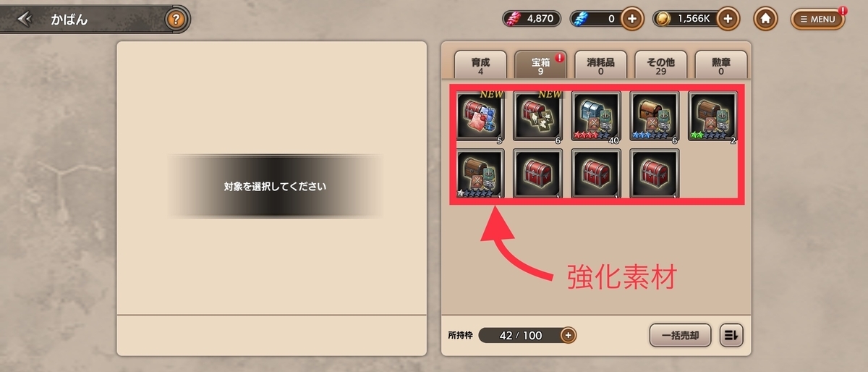Switch to the 育成 tab
Image resolution: width=868 pixels, height=372 pixels.
(x=480, y=65)
